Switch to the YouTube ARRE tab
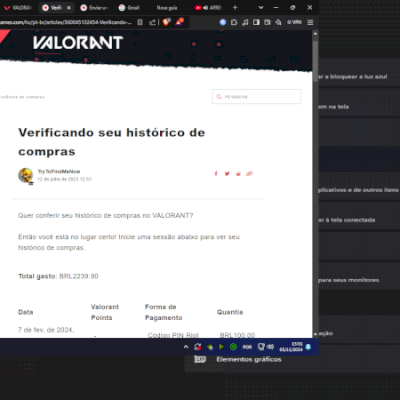Image resolution: width=400 pixels, height=400 pixels. pyautogui.click(x=208, y=8)
